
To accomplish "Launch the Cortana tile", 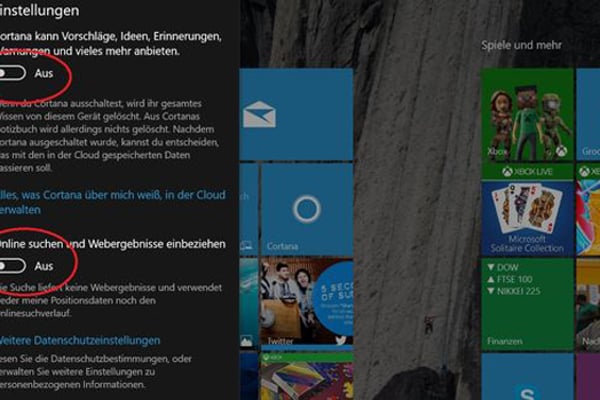I will [305, 210].
